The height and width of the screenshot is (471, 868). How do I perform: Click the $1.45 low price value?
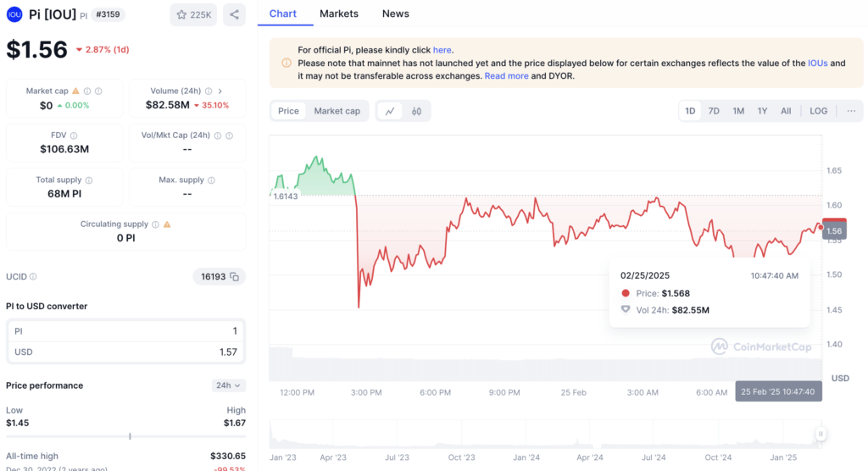pos(17,423)
